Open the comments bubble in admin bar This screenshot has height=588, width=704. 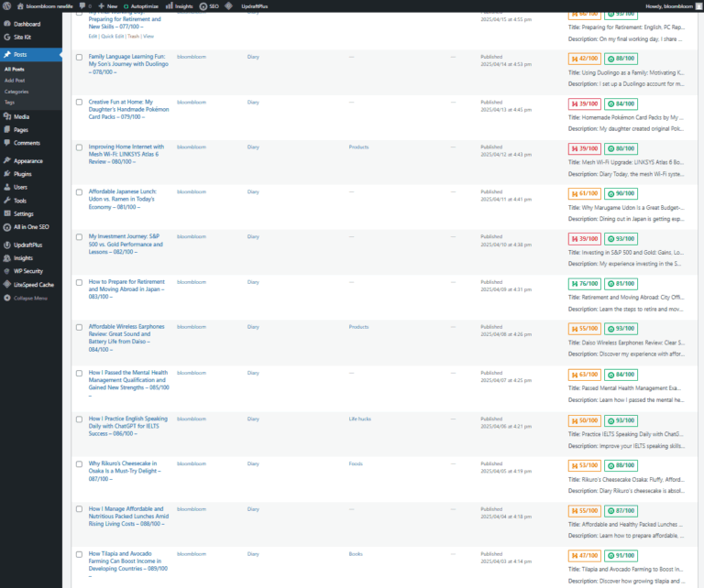pos(85,5)
